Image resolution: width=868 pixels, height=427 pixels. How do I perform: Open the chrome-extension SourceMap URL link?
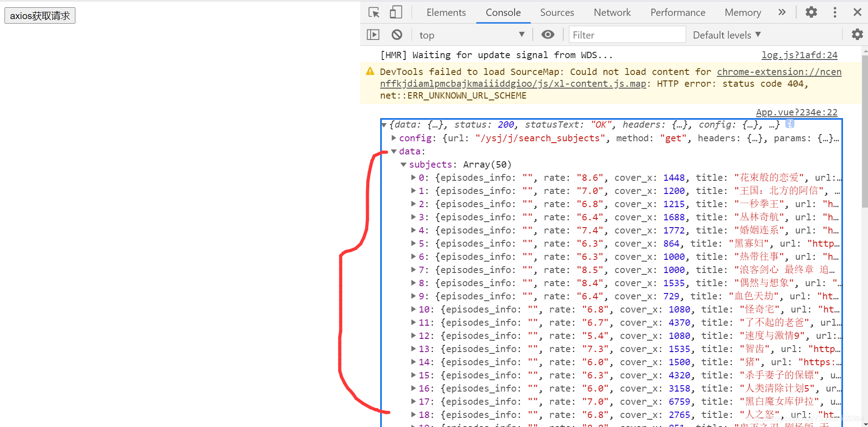tap(610, 78)
